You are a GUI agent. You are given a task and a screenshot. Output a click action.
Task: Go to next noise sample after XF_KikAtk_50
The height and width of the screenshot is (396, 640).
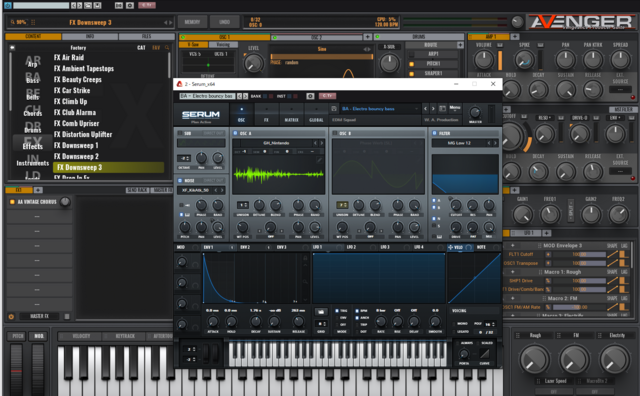click(x=222, y=190)
